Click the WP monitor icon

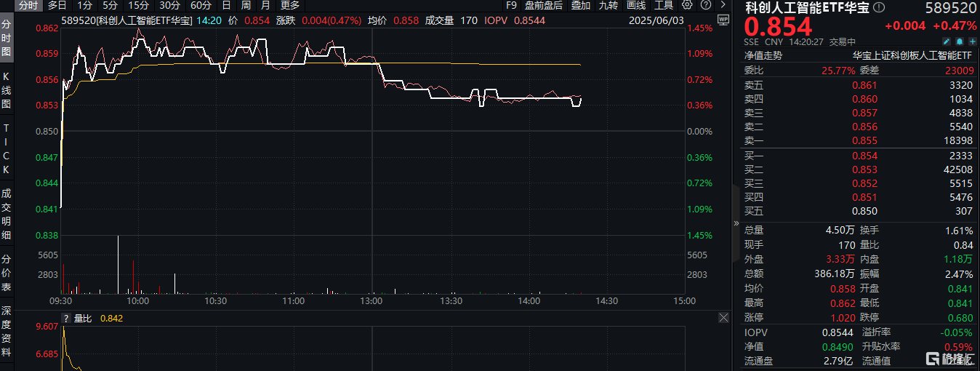[723, 20]
